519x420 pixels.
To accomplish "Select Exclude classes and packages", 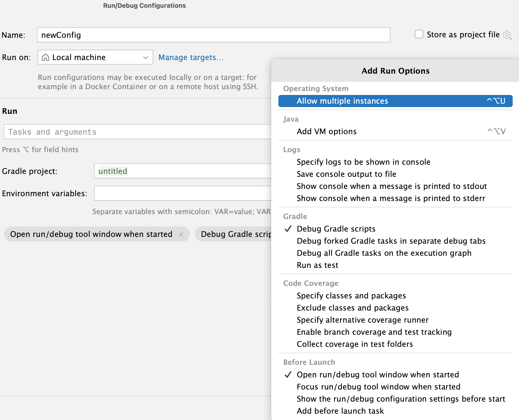I will (395, 308).
